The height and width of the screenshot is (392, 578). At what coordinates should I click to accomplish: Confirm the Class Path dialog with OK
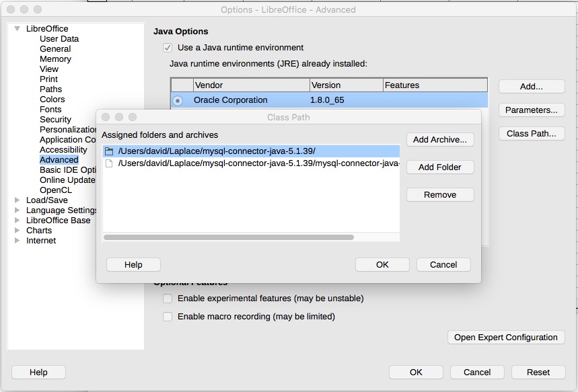[382, 264]
